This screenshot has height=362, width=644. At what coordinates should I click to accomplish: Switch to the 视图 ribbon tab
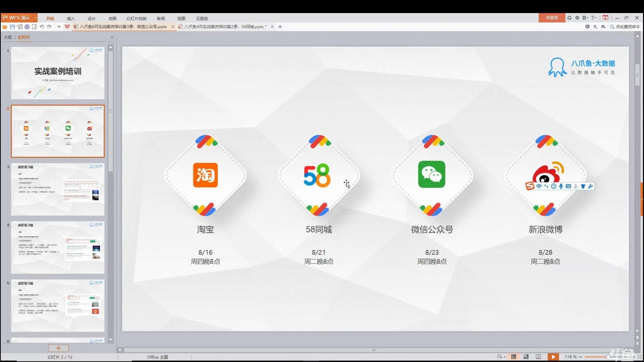181,18
